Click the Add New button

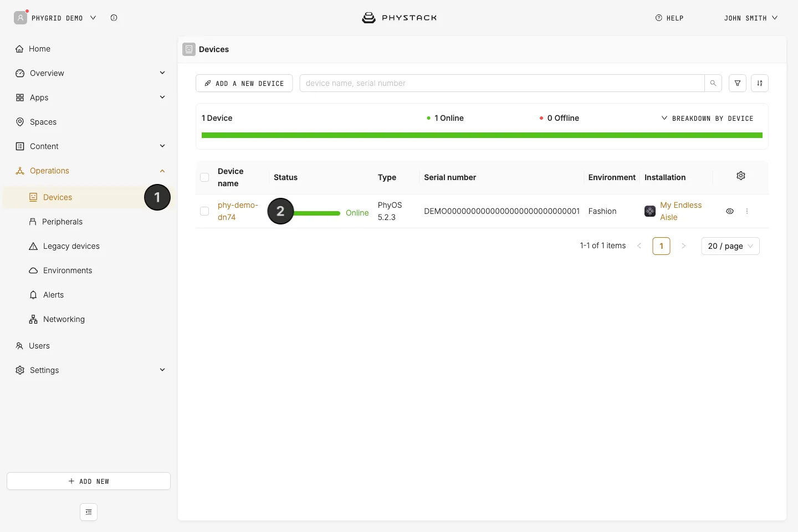pyautogui.click(x=89, y=481)
